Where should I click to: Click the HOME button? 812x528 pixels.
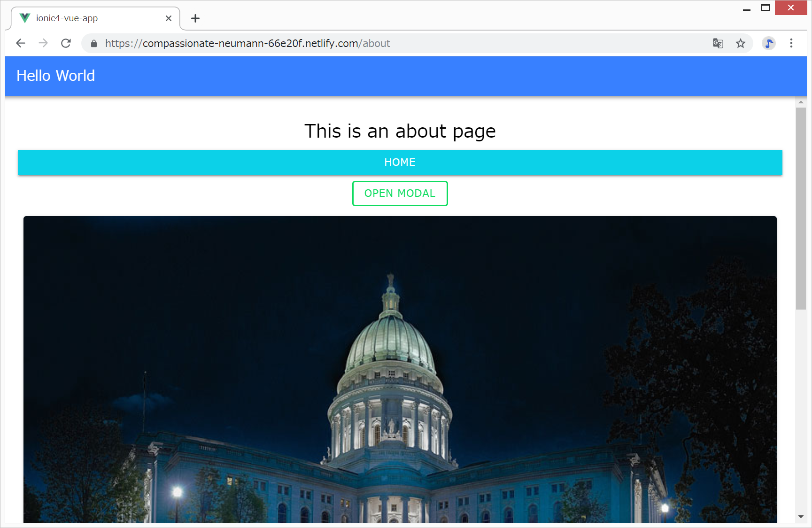point(400,163)
